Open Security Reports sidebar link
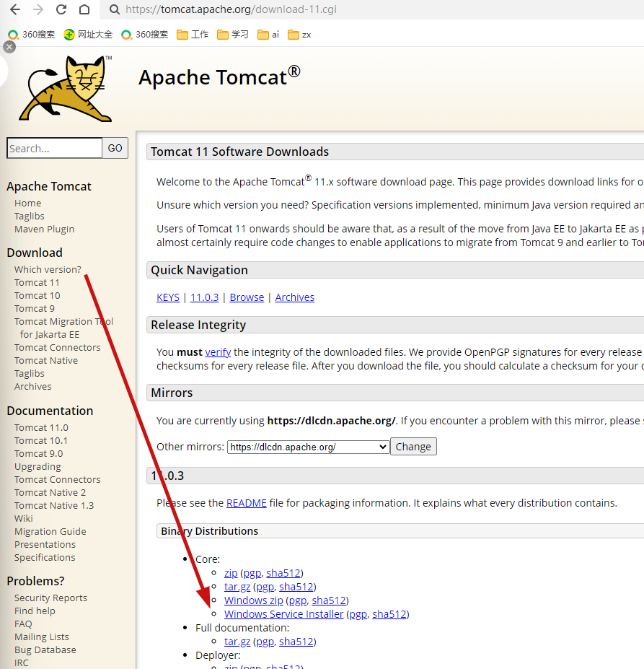644x669 pixels. [50, 598]
